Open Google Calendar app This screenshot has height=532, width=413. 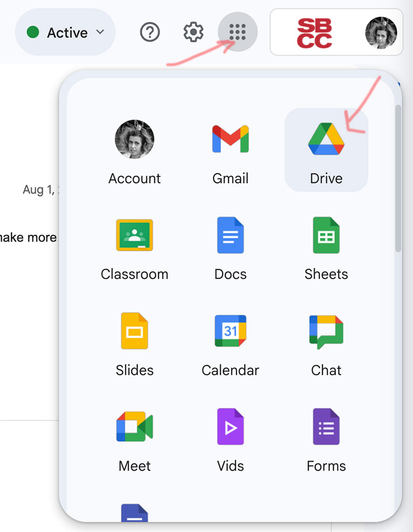[x=230, y=341]
